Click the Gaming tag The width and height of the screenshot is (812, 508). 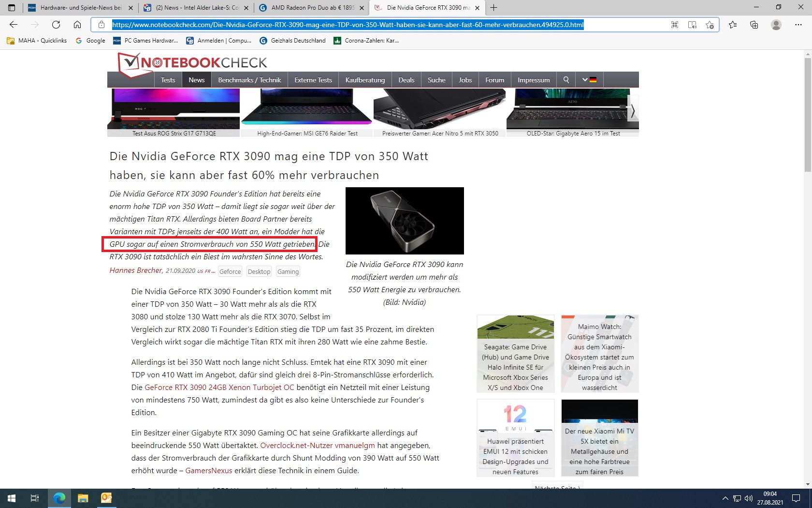tap(288, 271)
